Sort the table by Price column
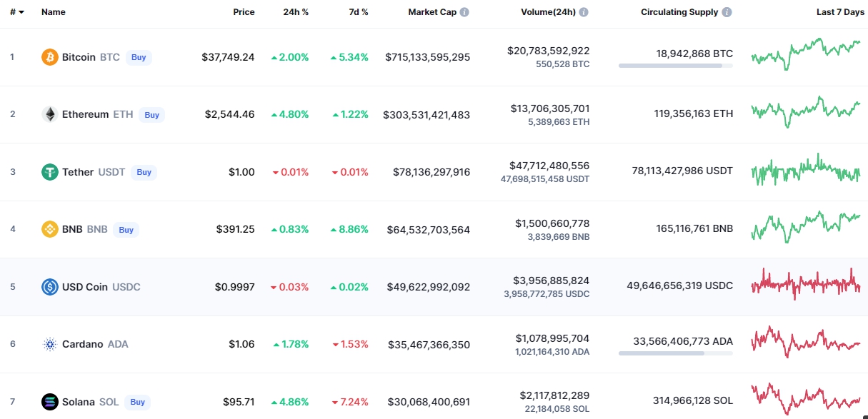This screenshot has width=868, height=419. click(x=244, y=13)
